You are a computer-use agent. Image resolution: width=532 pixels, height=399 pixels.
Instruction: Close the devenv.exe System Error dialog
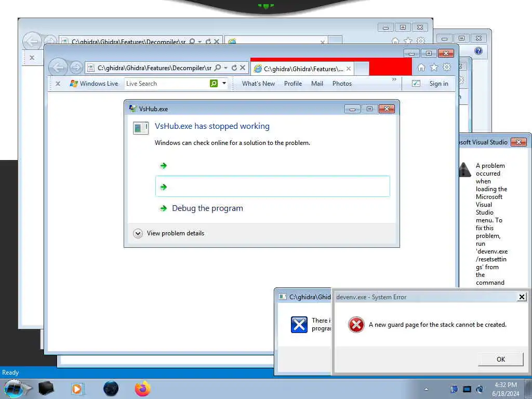(522, 297)
